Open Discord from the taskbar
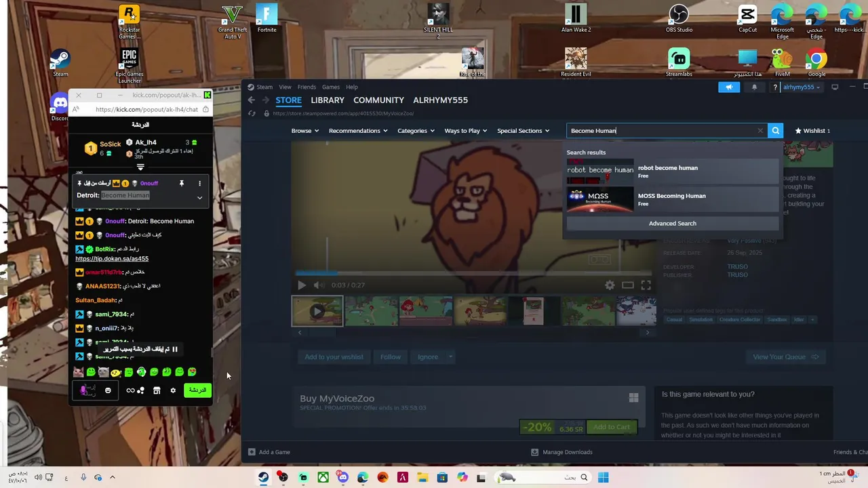The width and height of the screenshot is (868, 488). [343, 478]
